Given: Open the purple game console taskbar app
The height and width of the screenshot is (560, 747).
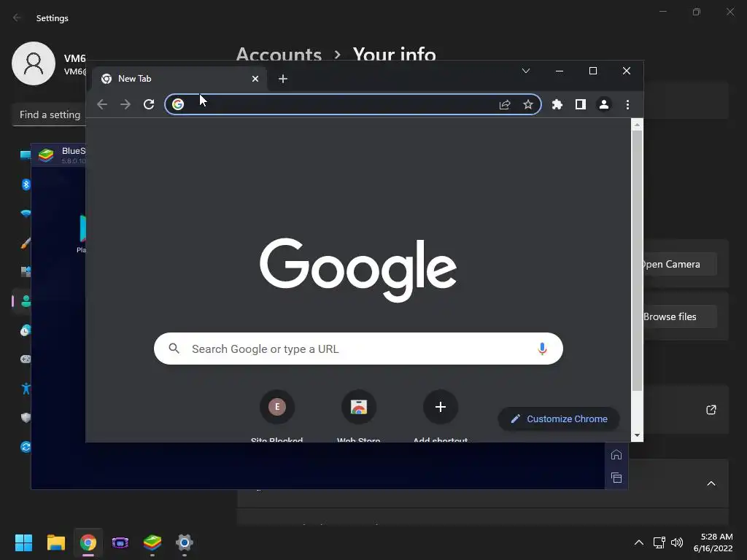Looking at the screenshot, I should 120,542.
